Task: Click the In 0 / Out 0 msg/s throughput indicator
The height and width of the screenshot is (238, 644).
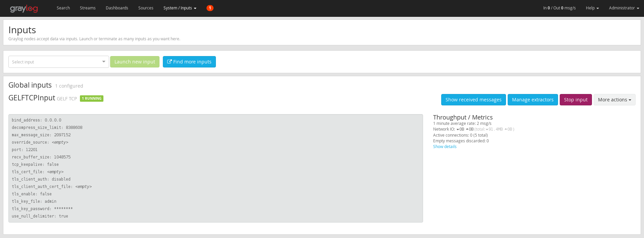Action: 559,8
